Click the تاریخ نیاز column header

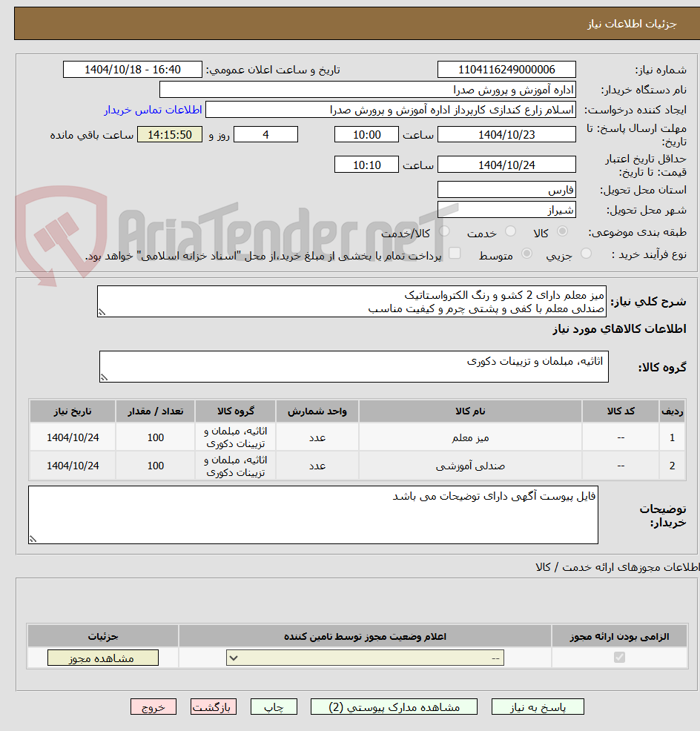[x=73, y=411]
